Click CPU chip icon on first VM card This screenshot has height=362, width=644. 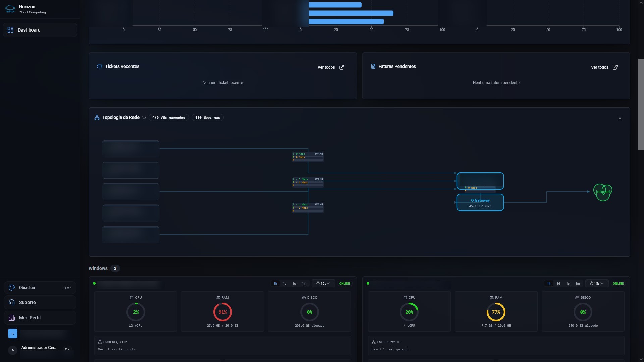click(x=131, y=298)
